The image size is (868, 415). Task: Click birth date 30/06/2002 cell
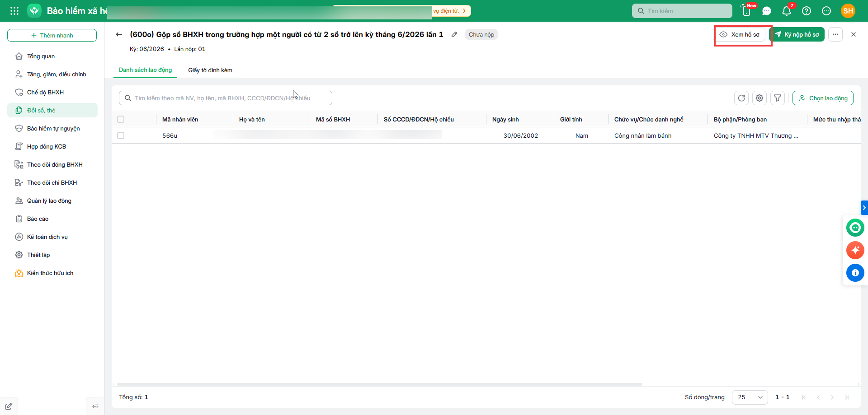pos(521,135)
